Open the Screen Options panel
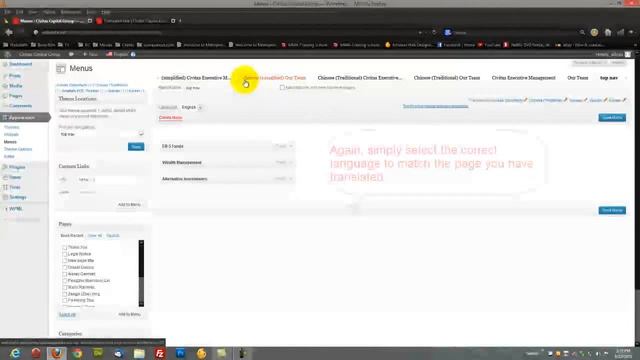640x360 pixels. [x=589, y=62]
